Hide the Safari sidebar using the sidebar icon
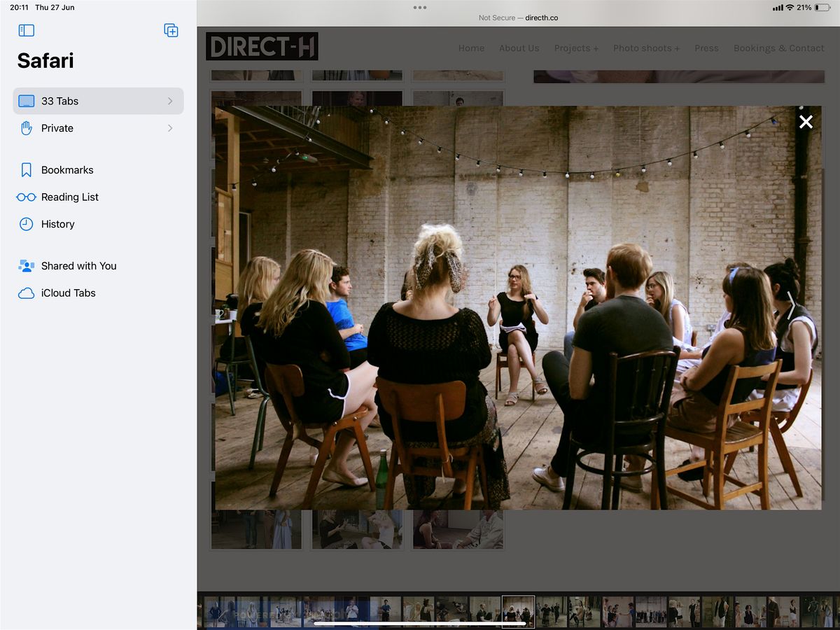The height and width of the screenshot is (630, 840). pos(27,31)
